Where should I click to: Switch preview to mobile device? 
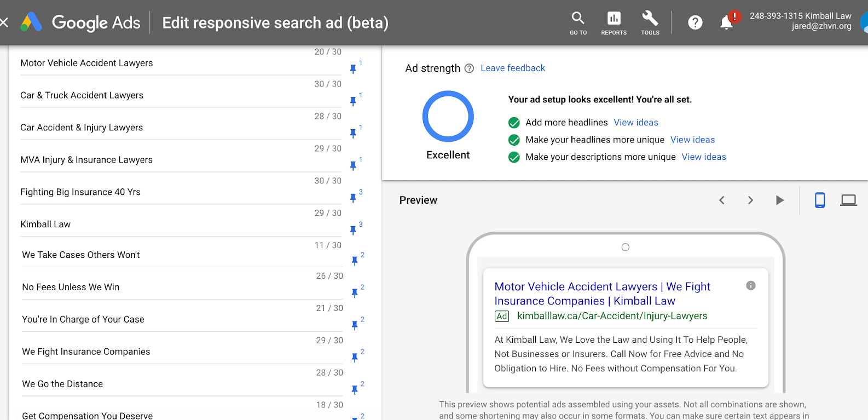click(x=820, y=200)
